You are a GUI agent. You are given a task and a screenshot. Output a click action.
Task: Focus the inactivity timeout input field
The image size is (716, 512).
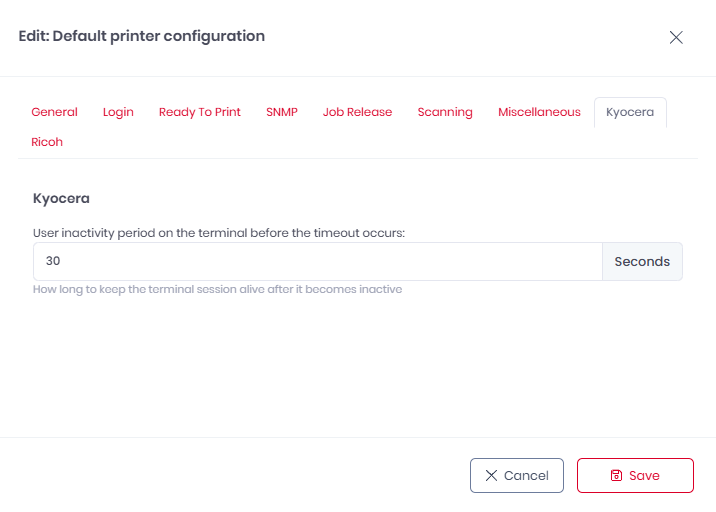pyautogui.click(x=317, y=261)
